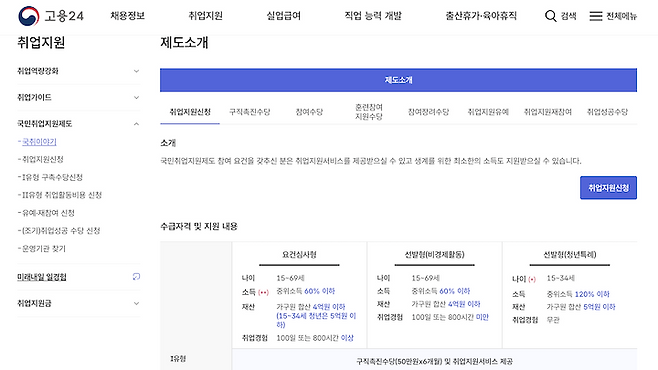This screenshot has height=370, width=658.
Task: Click the 고용24 logo
Action: 51,16
